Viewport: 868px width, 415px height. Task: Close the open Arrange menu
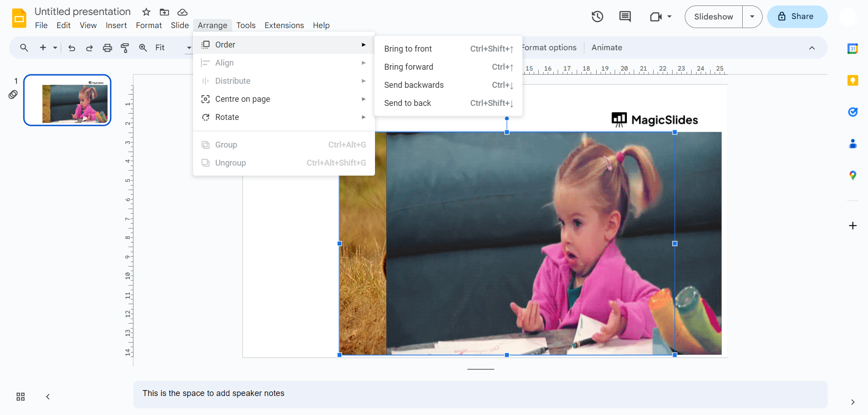coord(213,25)
